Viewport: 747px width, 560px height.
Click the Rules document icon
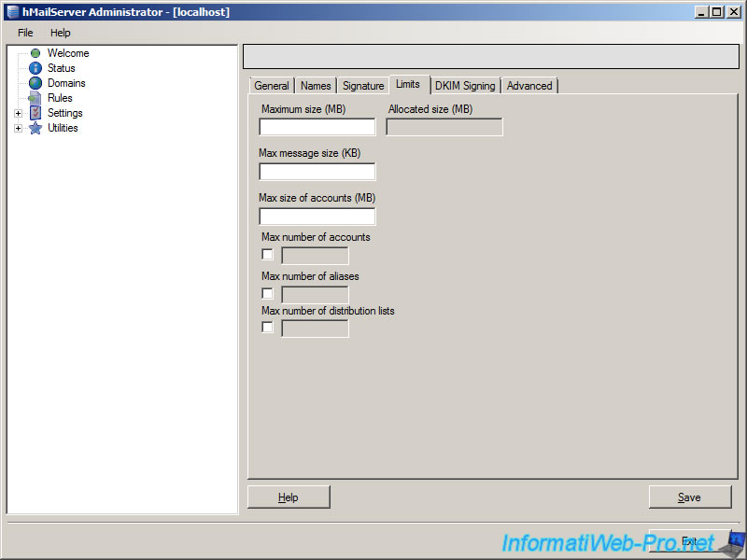35,98
